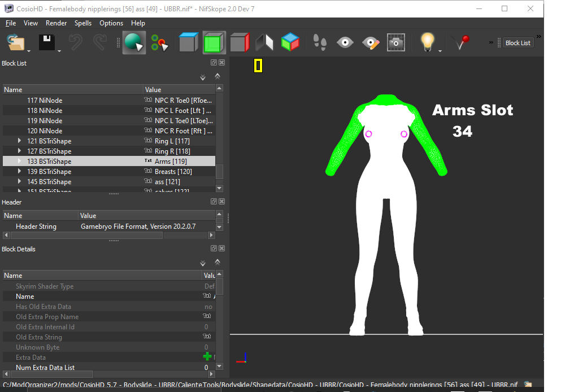
Task: Click the Ring L [117] value
Action: (x=172, y=141)
